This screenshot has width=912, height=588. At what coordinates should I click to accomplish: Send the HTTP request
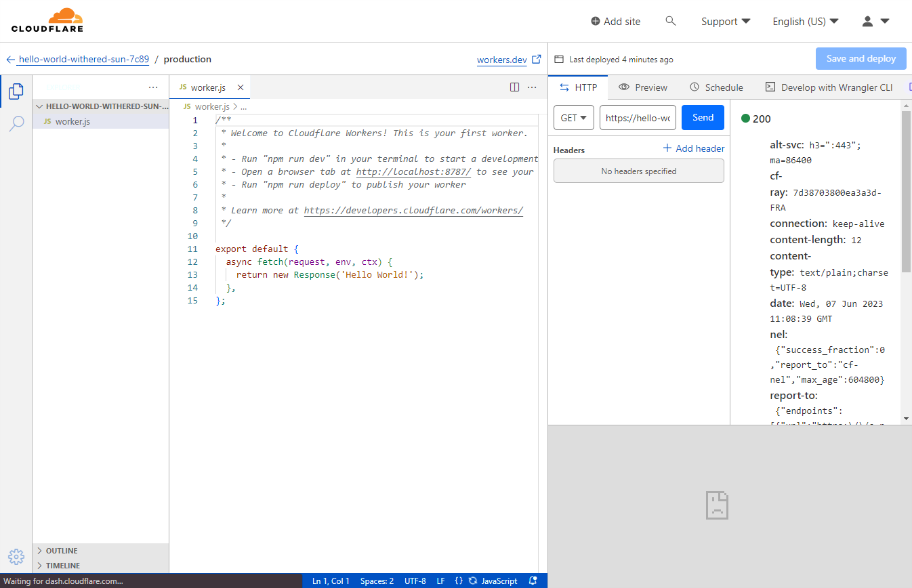pos(703,118)
